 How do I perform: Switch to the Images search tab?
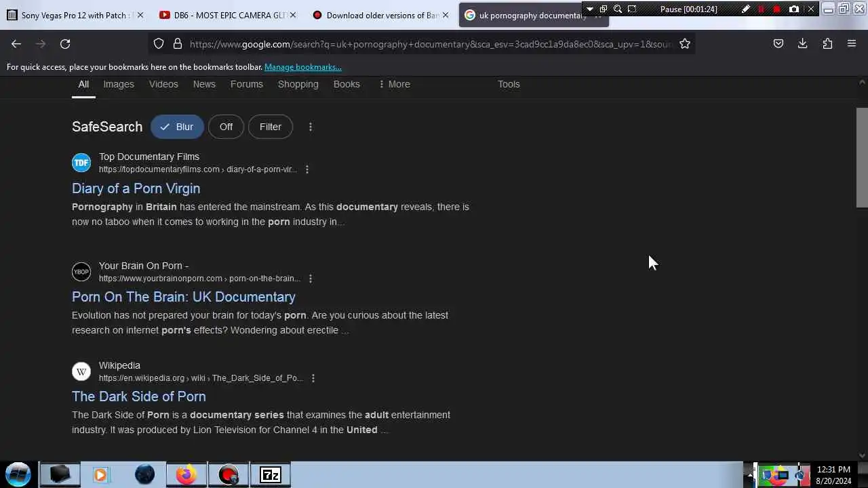(x=119, y=84)
